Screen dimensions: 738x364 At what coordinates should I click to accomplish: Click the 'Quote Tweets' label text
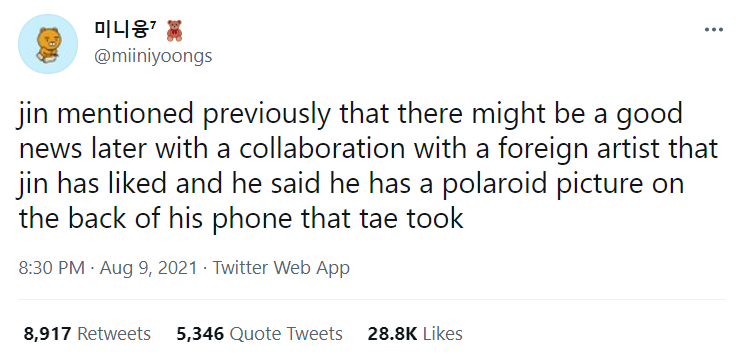point(286,334)
